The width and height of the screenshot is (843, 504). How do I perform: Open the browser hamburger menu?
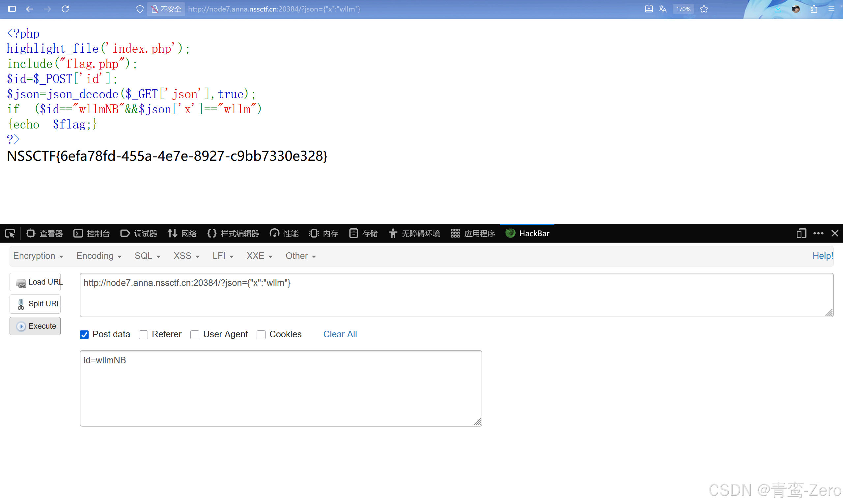tap(831, 9)
